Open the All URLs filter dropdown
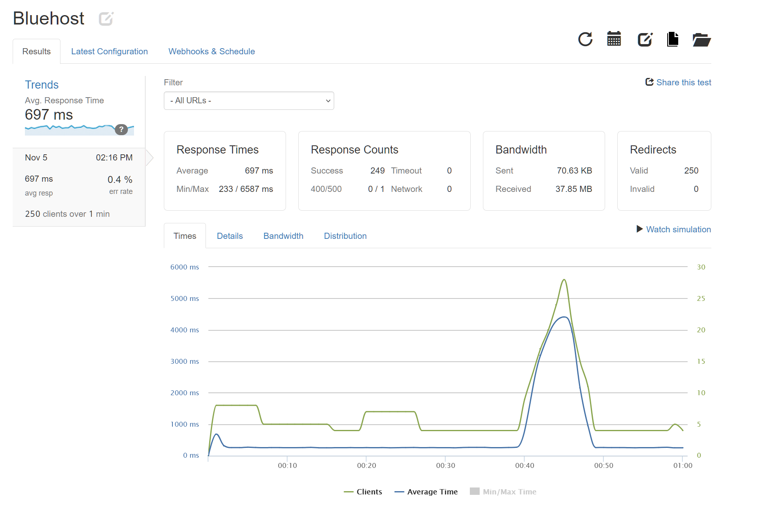Image resolution: width=782 pixels, height=532 pixels. click(249, 100)
